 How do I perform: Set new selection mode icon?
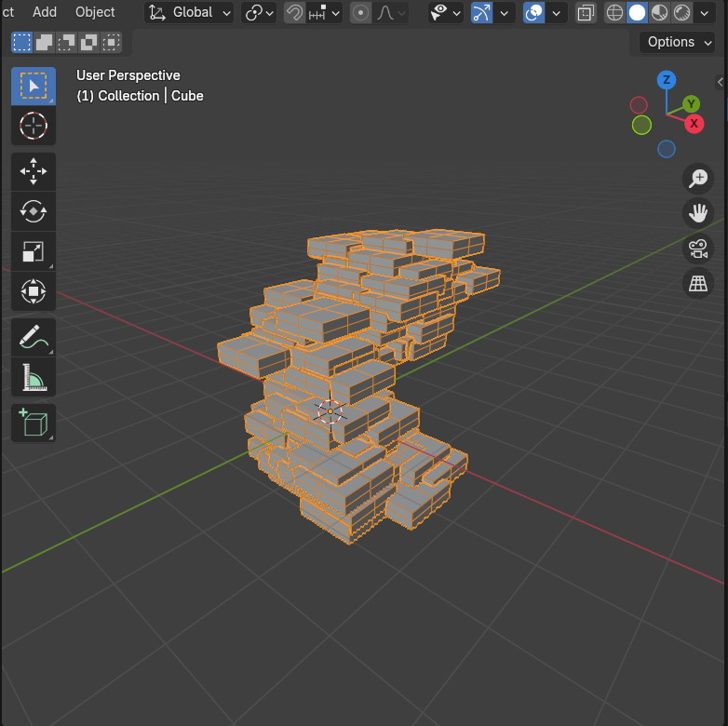[x=21, y=42]
